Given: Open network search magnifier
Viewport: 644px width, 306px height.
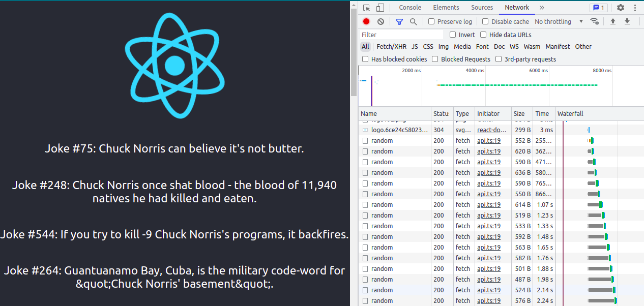Looking at the screenshot, I should point(414,21).
